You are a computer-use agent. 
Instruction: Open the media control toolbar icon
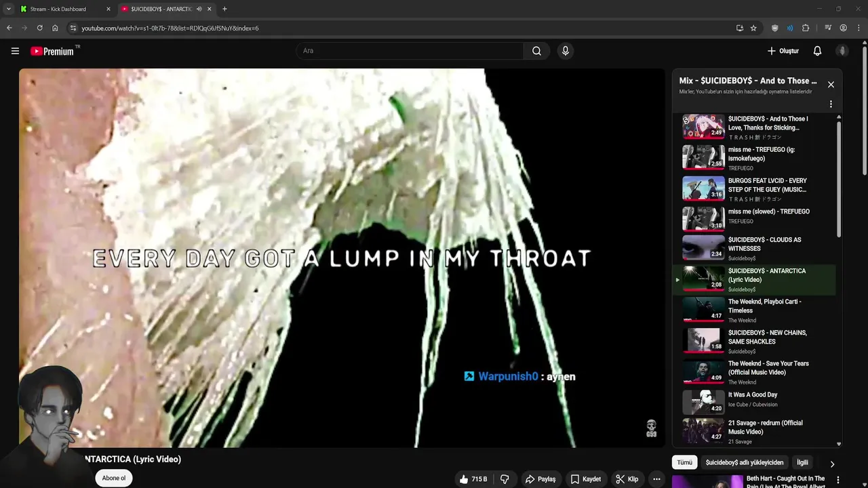(x=828, y=28)
